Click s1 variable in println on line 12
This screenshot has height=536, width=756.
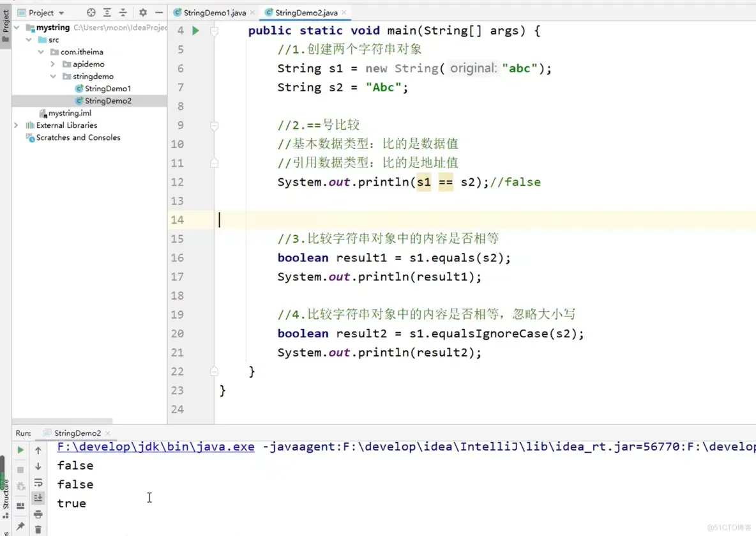[x=424, y=182]
